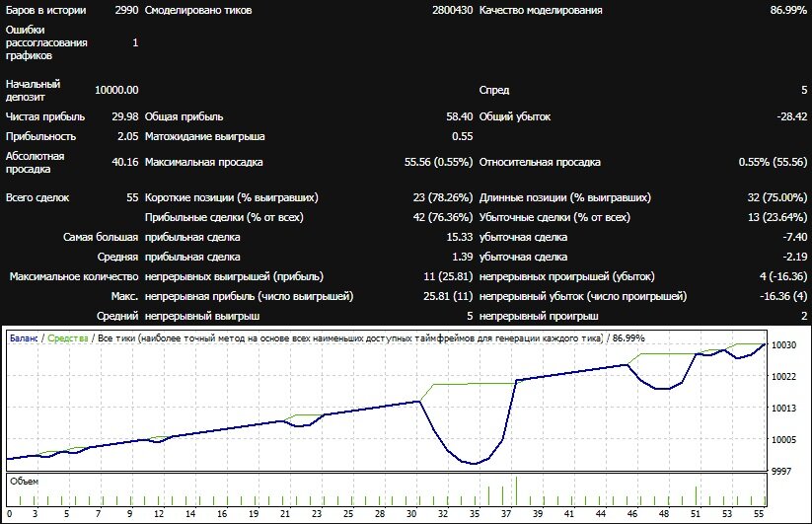Image resolution: width=812 pixels, height=524 pixels.
Task: Click the 'Начальный депозит' label
Action: point(34,90)
